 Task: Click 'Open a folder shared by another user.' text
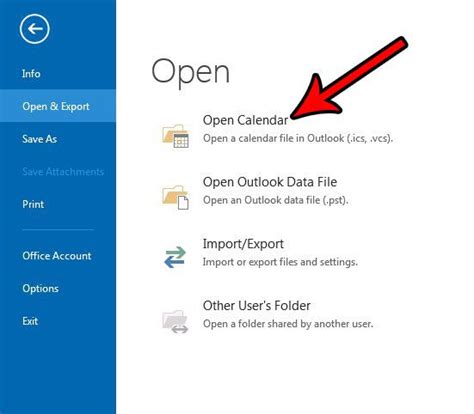tap(288, 324)
